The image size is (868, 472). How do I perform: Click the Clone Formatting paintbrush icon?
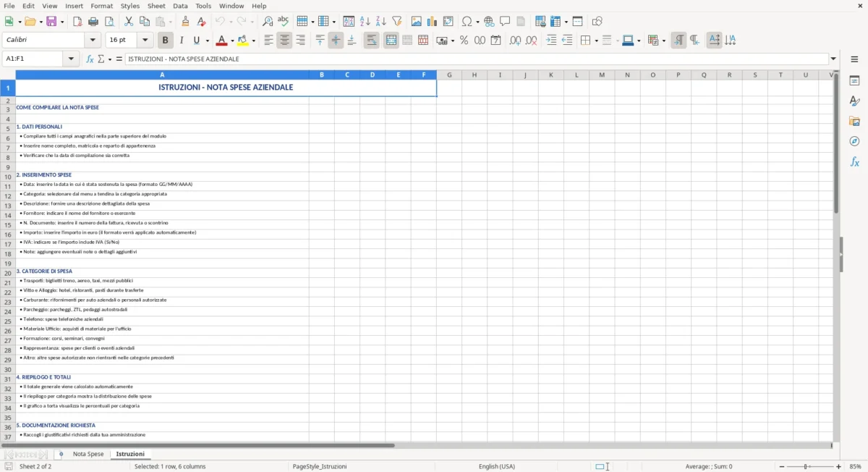(186, 22)
